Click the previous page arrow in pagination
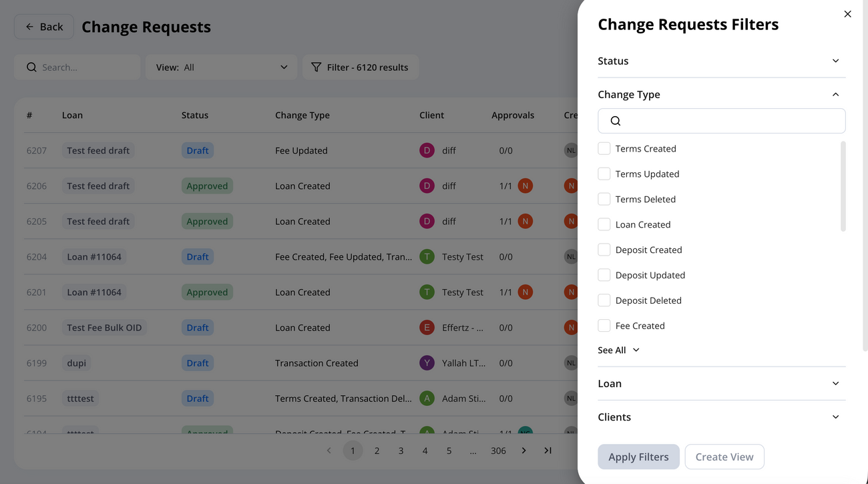The image size is (868, 484). (329, 450)
